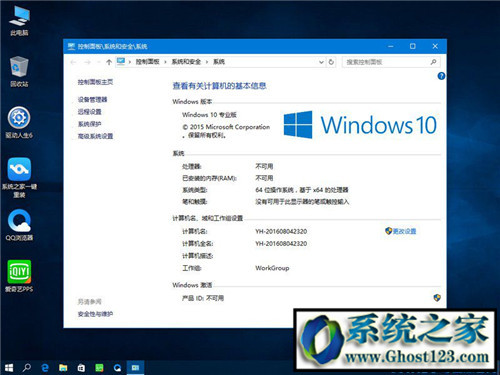
Task: Click the back navigation arrow
Action: click(73, 62)
